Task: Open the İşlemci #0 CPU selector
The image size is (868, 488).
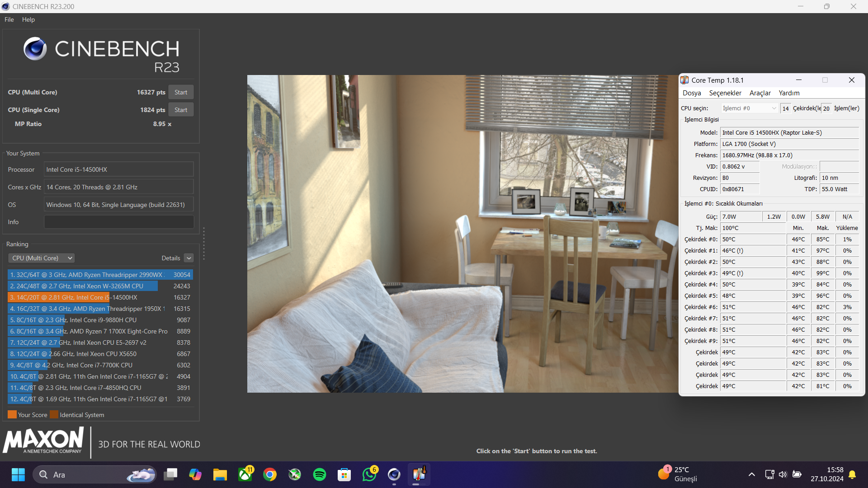Action: (749, 108)
